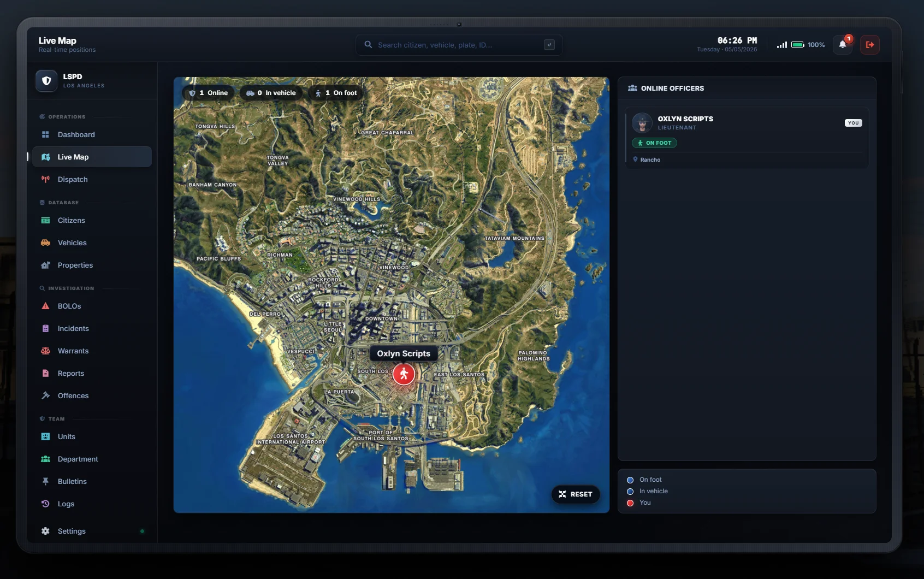
Task: Click the Bulletins pin icon
Action: 45,481
